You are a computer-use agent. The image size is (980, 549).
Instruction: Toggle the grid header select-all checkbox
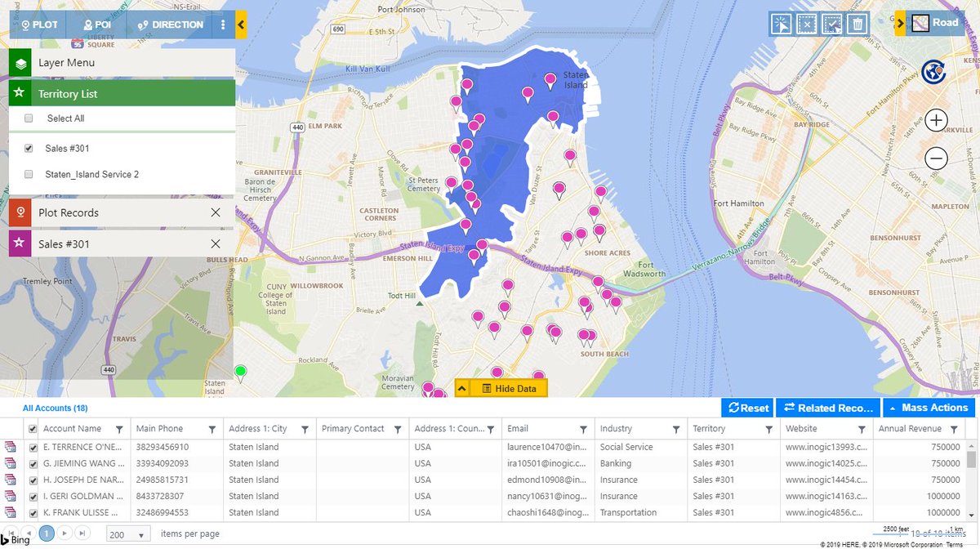[33, 429]
